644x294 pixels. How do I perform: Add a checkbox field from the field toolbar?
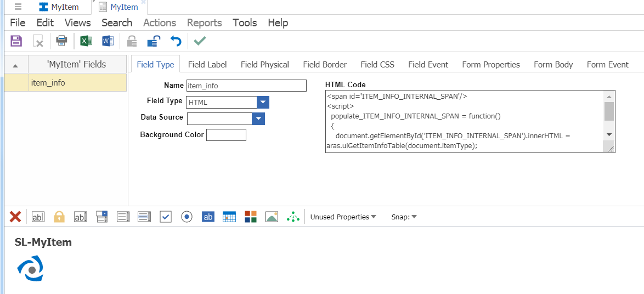tap(166, 217)
